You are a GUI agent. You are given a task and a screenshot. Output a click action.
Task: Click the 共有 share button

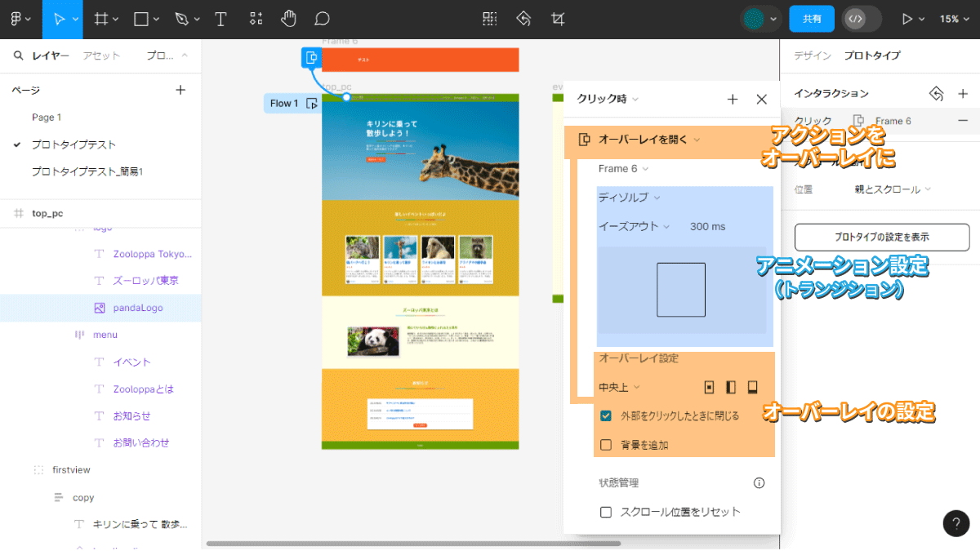coord(812,19)
